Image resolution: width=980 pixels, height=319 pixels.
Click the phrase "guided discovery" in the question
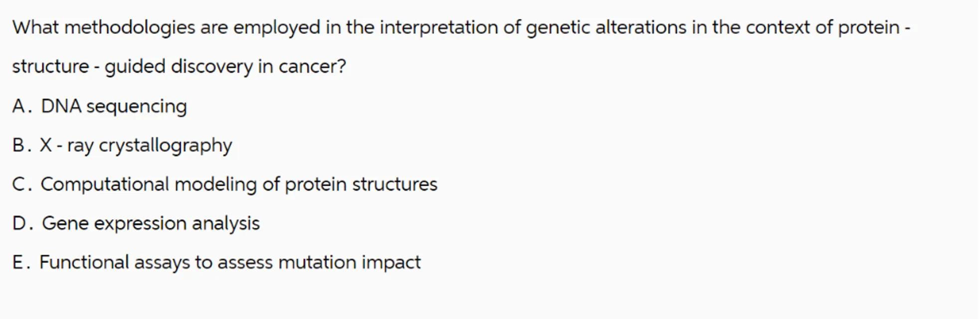tap(179, 66)
